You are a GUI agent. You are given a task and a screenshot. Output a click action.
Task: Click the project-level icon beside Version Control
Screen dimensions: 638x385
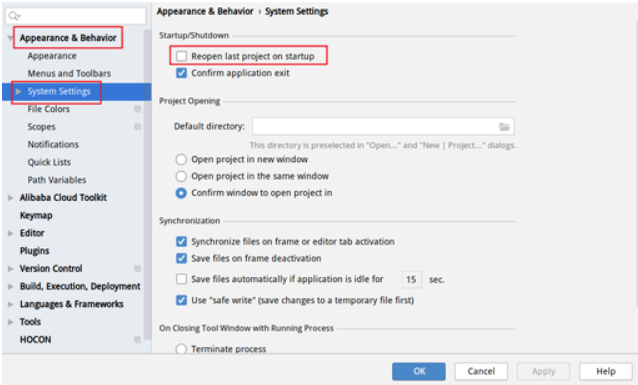click(138, 269)
